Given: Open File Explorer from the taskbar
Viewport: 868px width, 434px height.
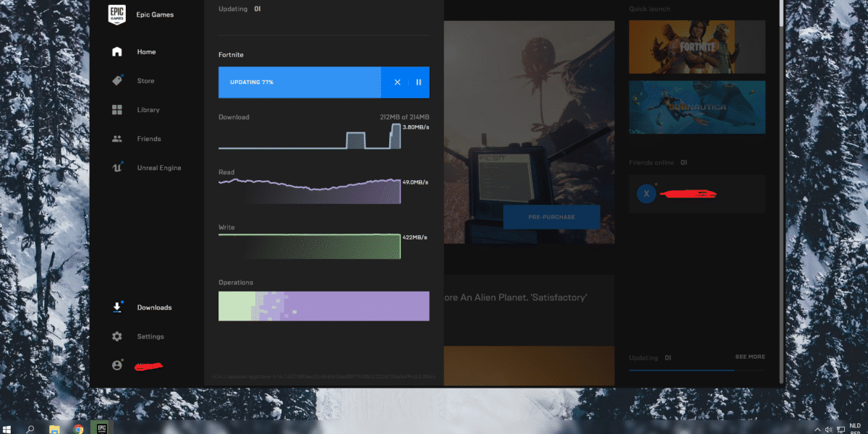Looking at the screenshot, I should coord(54,428).
